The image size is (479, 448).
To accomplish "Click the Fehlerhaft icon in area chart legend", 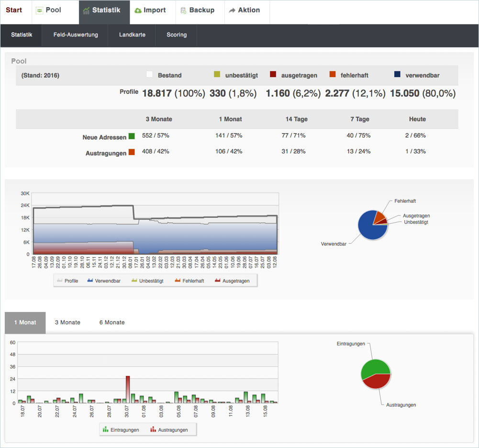I will pos(177,280).
